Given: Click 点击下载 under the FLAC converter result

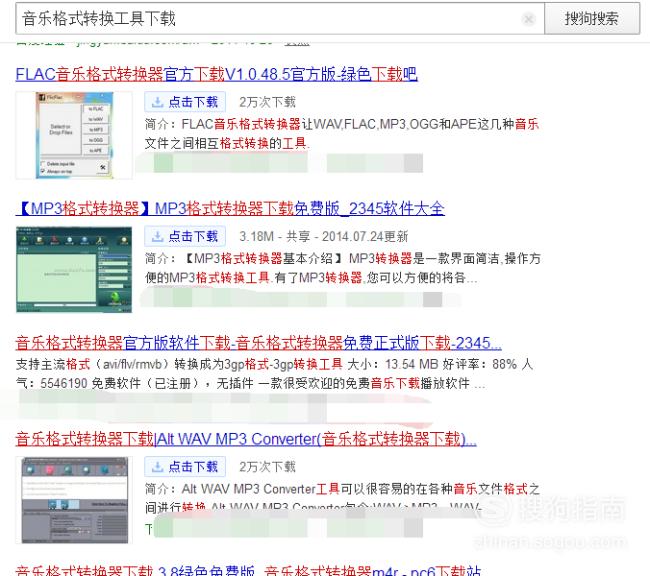Looking at the screenshot, I should pyautogui.click(x=185, y=102).
